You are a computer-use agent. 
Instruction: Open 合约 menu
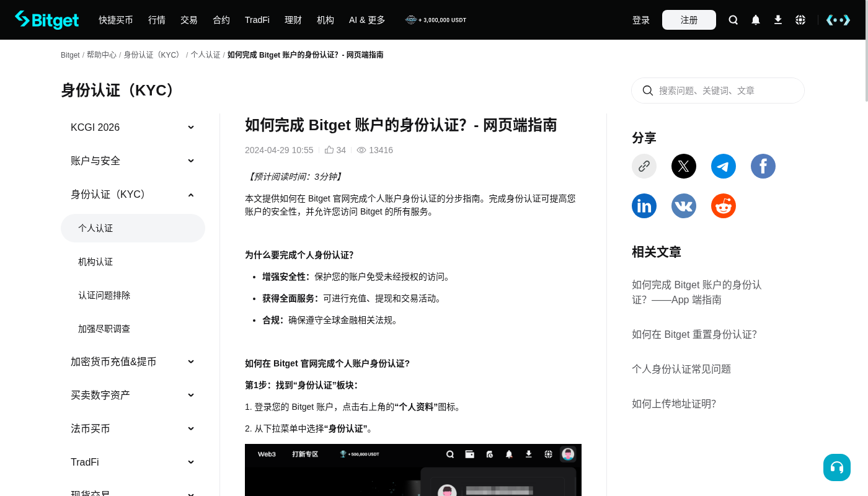(221, 20)
